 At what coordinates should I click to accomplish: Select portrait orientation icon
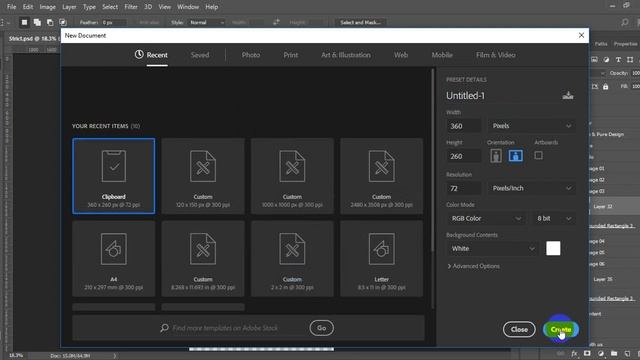tap(496, 156)
